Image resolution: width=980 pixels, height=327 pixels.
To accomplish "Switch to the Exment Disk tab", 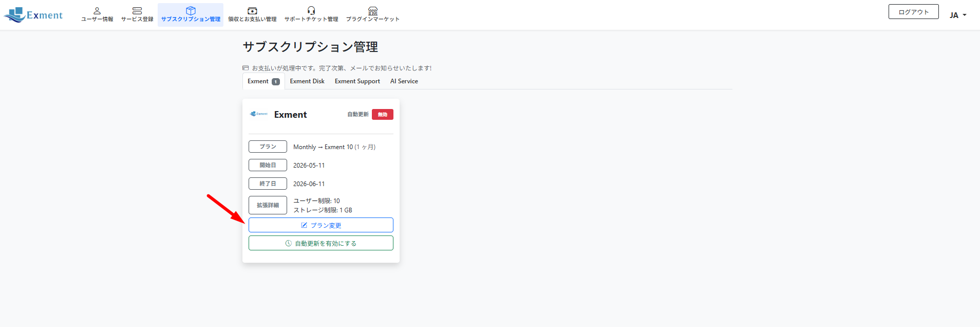I will (x=307, y=81).
